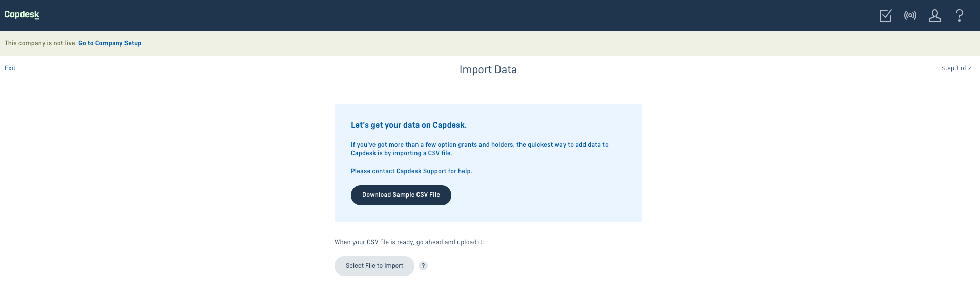Click the 'When your CSV file is ready' text
Image resolution: width=980 pixels, height=295 pixels.
coord(409,242)
